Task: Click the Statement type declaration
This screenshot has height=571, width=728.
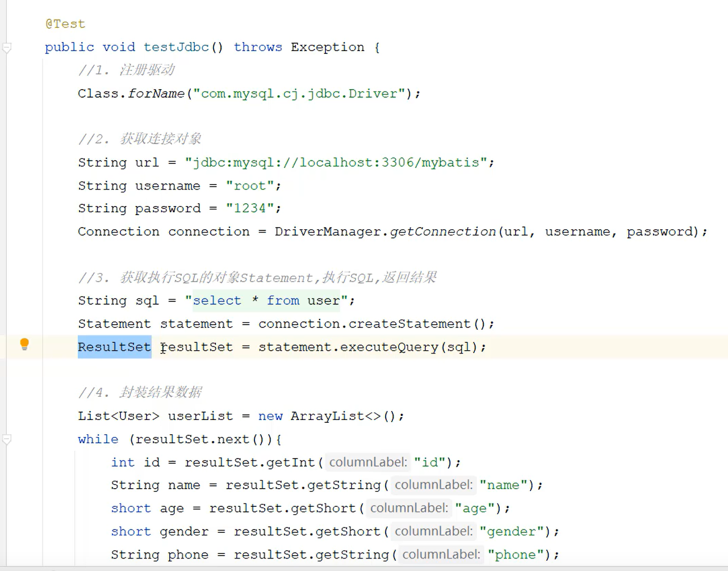Action: tap(115, 324)
